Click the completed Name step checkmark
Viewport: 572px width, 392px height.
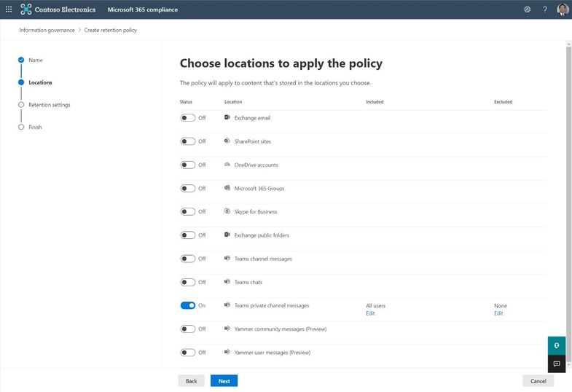click(x=21, y=60)
